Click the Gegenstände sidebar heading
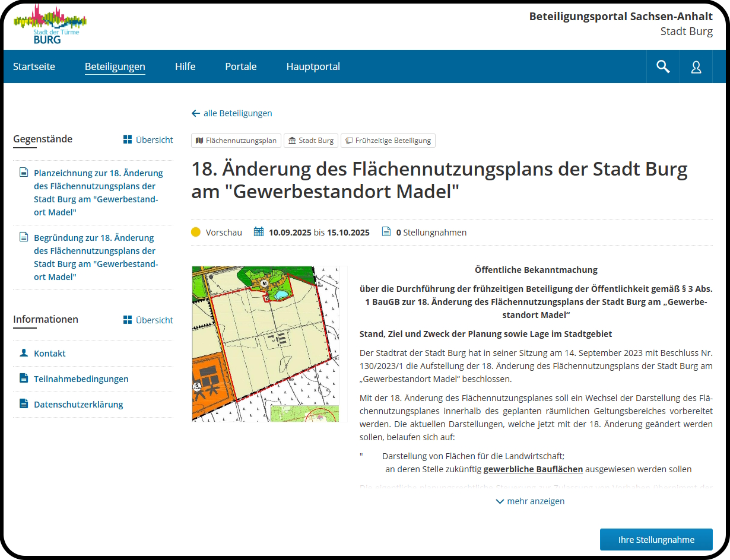Viewport: 730px width, 560px height. (x=43, y=139)
